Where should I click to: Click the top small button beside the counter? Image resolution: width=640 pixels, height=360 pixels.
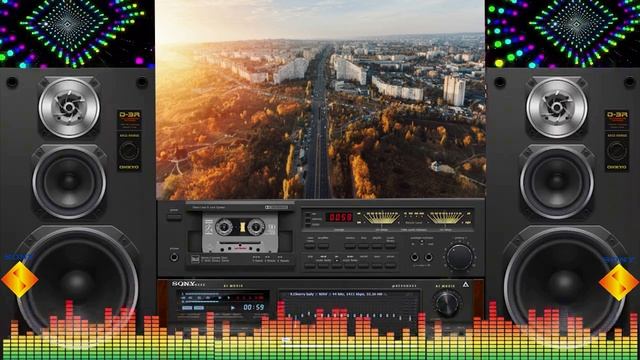(x=308, y=214)
